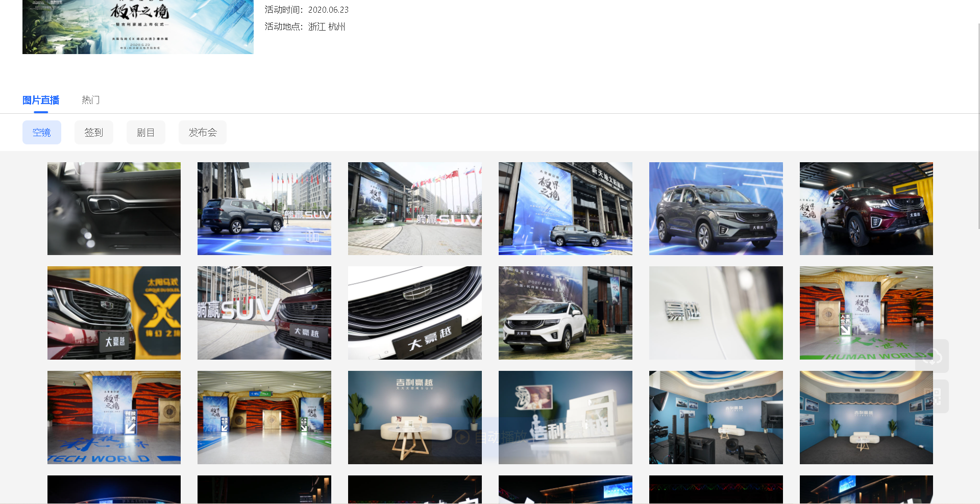Start the 自动播放 autoplay button
Screen dimensions: 980x504
tap(490, 437)
